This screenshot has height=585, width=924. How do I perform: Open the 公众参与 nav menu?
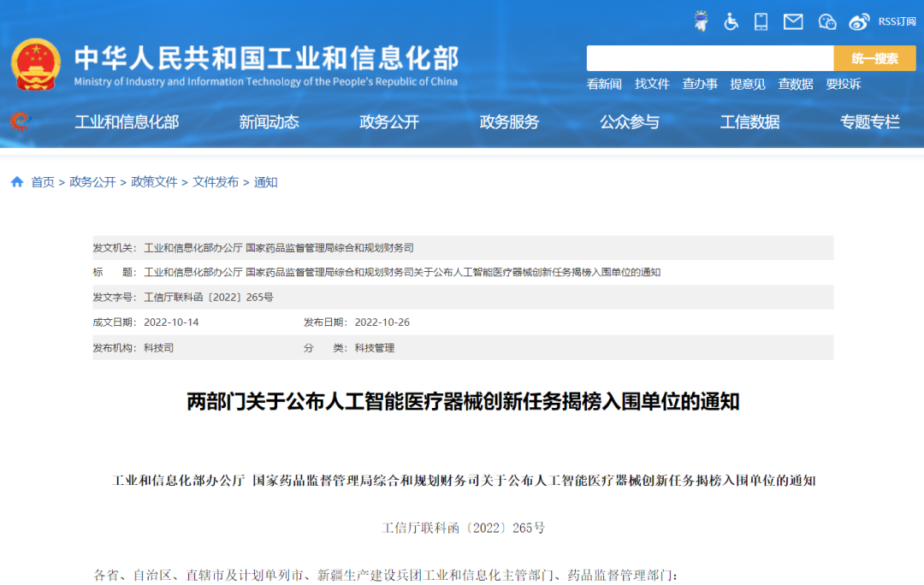(x=630, y=122)
